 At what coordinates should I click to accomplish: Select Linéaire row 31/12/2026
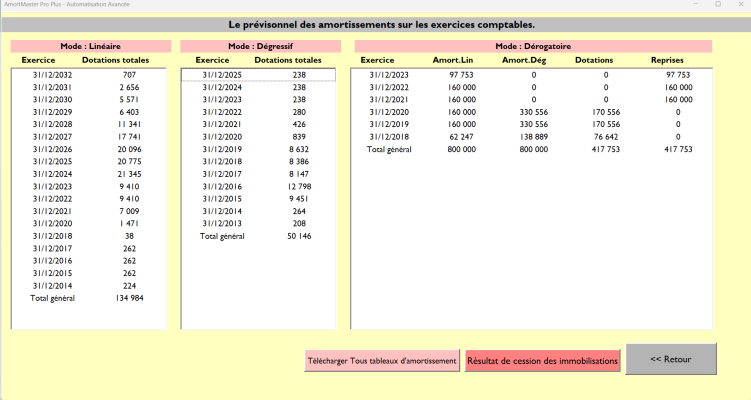pyautogui.click(x=89, y=149)
